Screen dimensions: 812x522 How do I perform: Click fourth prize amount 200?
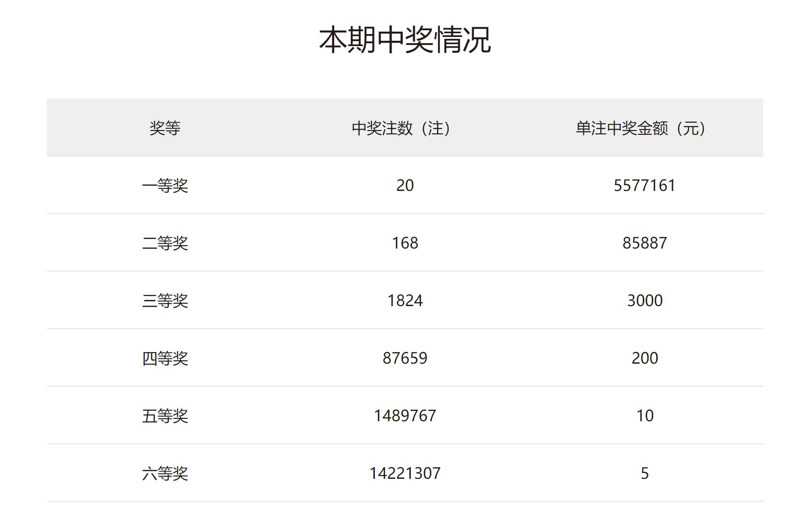click(x=645, y=358)
